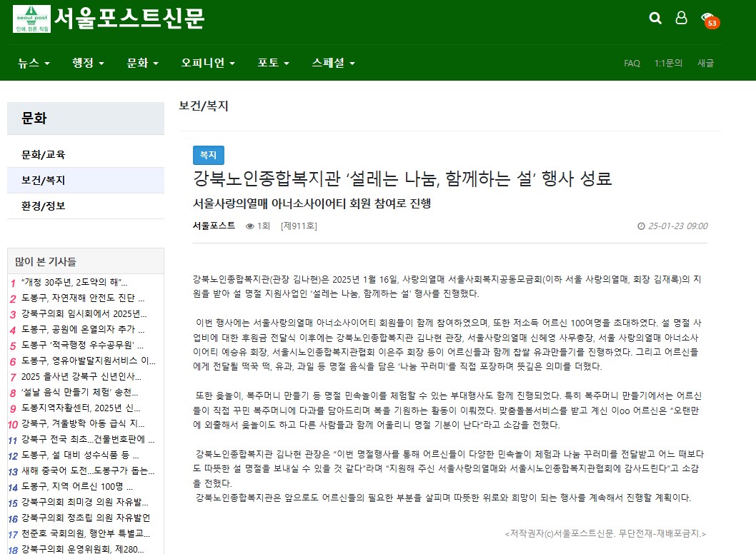Click the Seoul Post logo image
The height and width of the screenshot is (554, 756).
[31, 19]
